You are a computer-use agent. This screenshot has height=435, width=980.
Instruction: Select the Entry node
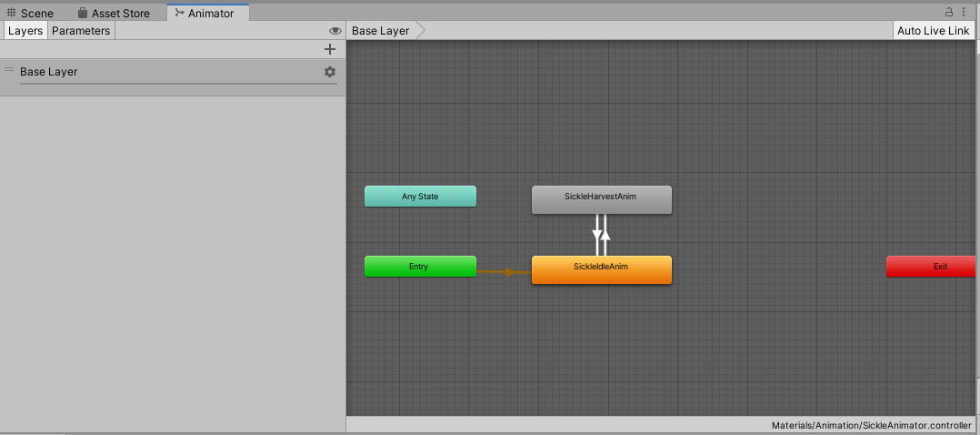(x=420, y=266)
